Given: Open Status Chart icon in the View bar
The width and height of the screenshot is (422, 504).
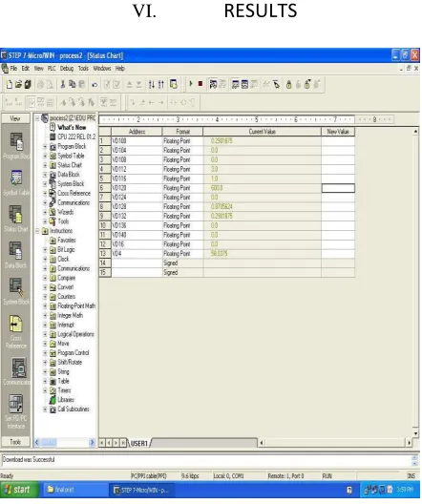Looking at the screenshot, I should [16, 219].
